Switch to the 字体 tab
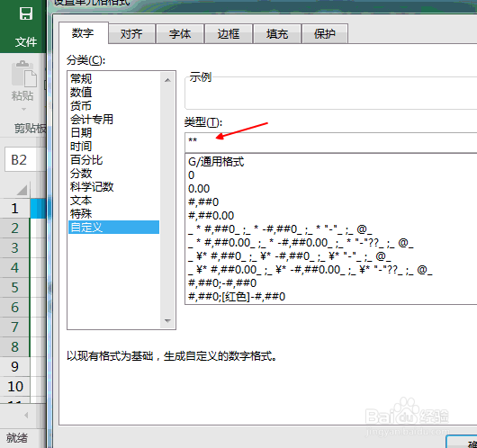This screenshot has width=477, height=448. point(180,34)
